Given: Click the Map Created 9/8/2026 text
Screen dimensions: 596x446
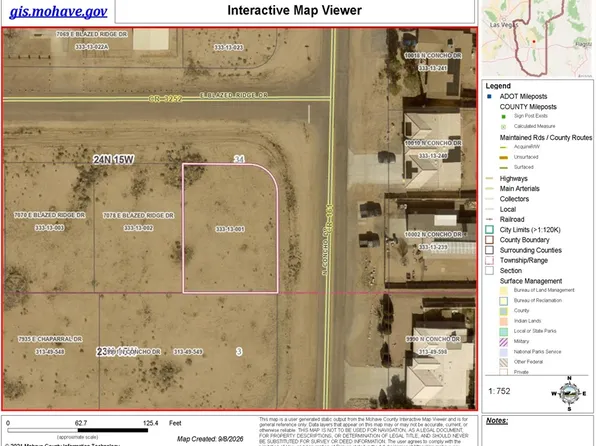Looking at the screenshot, I should coord(210,439).
